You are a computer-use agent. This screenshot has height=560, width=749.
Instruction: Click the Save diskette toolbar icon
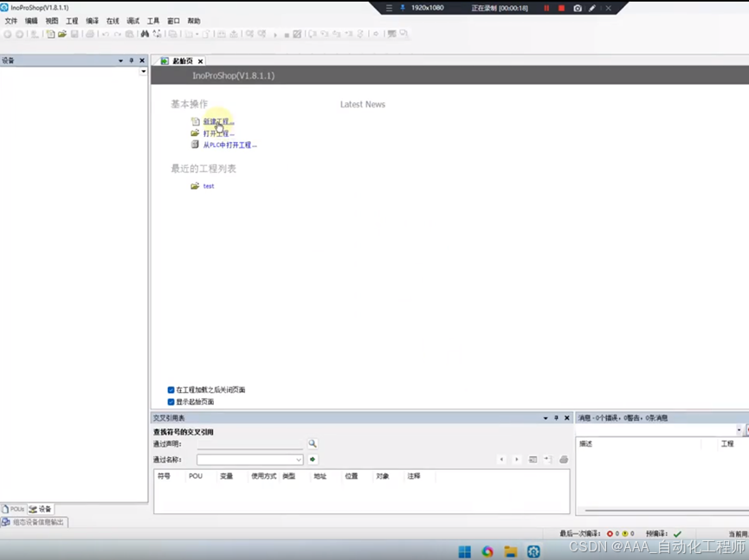(x=74, y=34)
